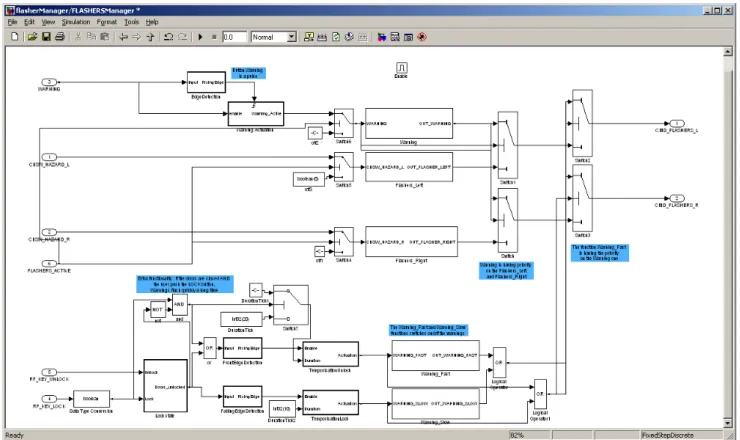The image size is (740, 440).
Task: Click the second icon right of the Normal dropdown
Action: pos(322,37)
